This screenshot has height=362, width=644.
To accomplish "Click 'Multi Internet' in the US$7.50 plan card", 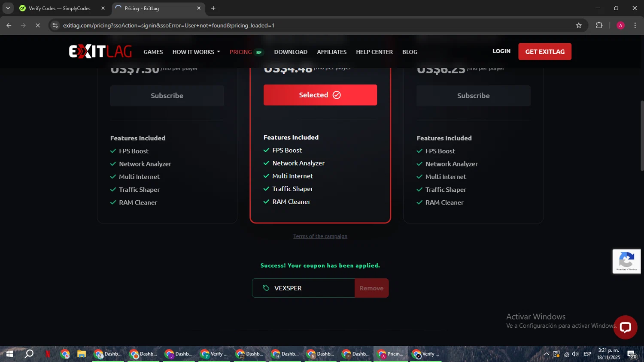I will point(139,177).
